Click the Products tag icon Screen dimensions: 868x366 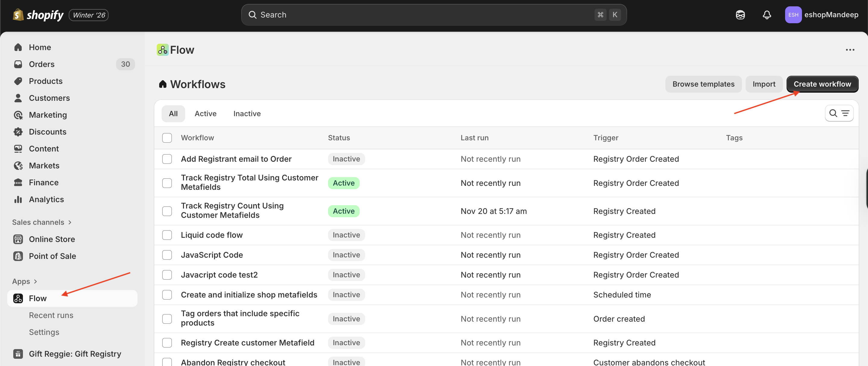click(x=18, y=81)
